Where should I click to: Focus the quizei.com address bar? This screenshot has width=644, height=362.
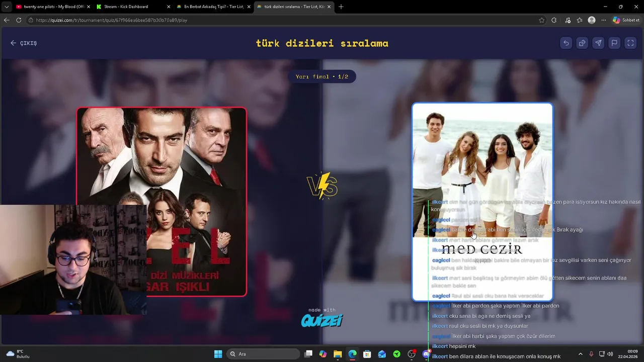point(282,20)
